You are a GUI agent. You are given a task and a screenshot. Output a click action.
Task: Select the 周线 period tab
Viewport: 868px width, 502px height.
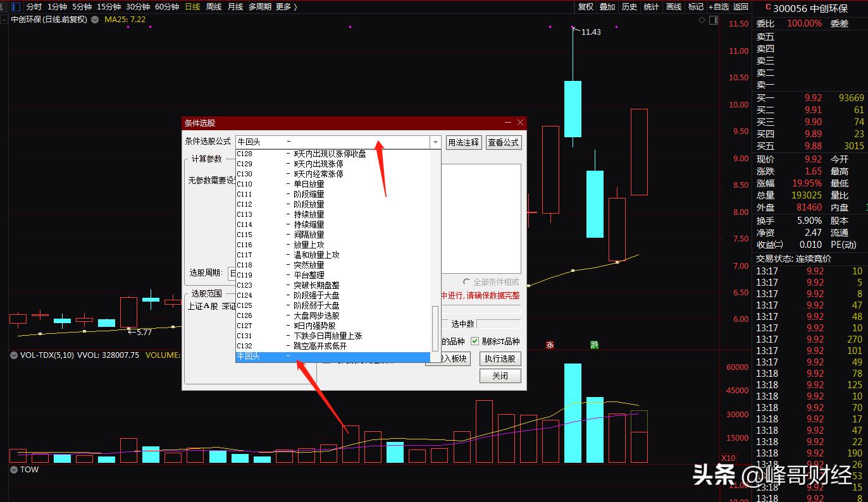tap(214, 7)
